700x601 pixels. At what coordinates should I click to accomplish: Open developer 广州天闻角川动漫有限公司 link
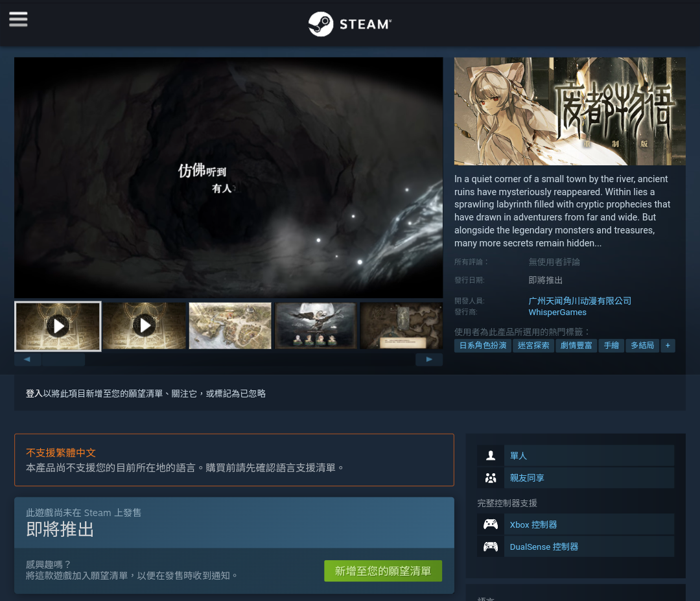click(579, 301)
